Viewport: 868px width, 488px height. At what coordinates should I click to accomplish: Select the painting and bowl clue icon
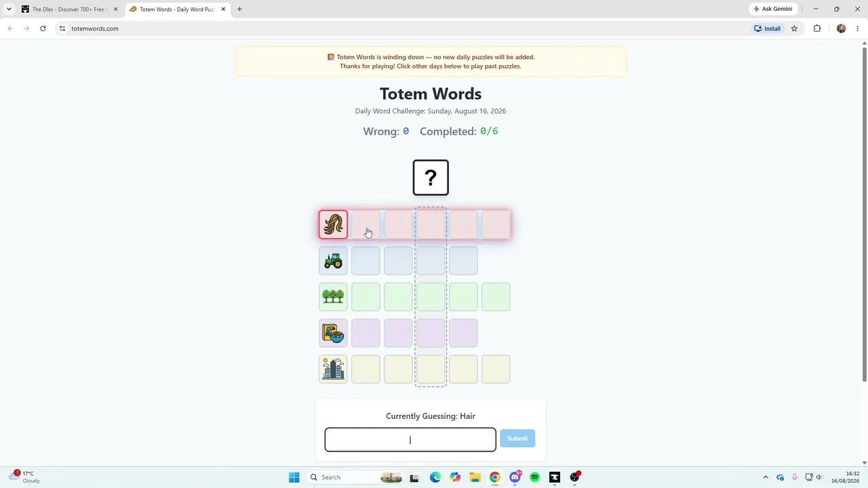(x=333, y=333)
